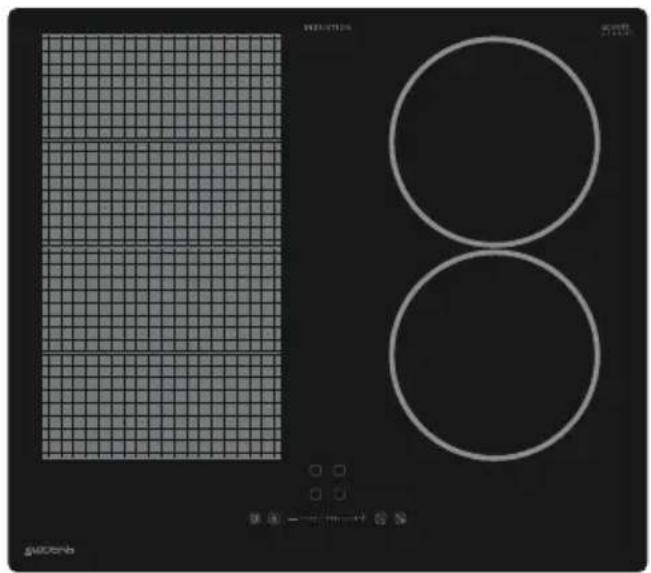Click the small logo in the top-right corner

click(616, 29)
